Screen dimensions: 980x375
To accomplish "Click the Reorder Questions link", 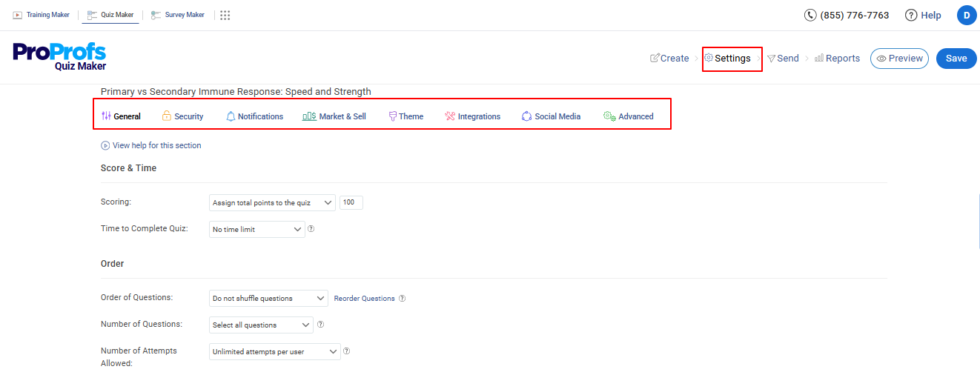I will (364, 299).
